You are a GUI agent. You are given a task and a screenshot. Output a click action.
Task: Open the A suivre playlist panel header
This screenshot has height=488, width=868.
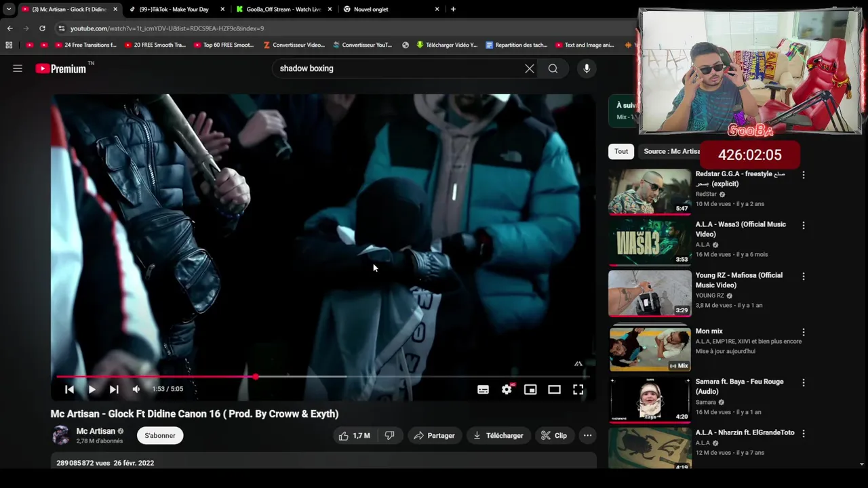[624, 110]
